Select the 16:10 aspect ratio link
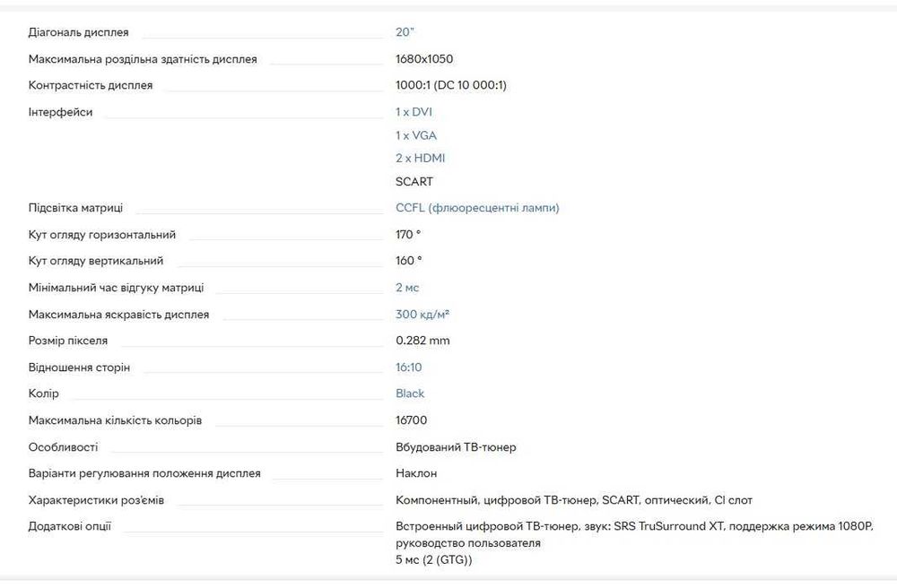The width and height of the screenshot is (897, 588). 408,367
